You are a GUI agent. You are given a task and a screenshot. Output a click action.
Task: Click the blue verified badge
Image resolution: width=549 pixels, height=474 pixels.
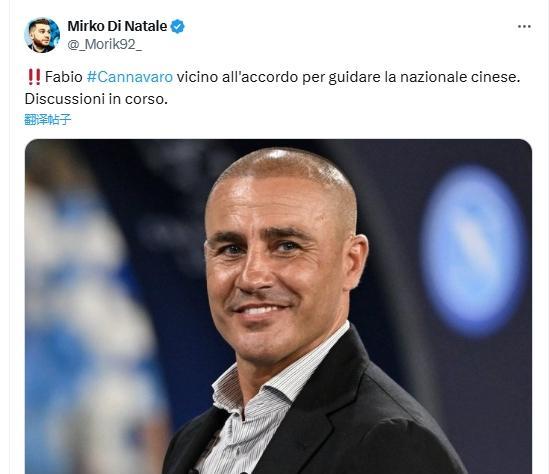(178, 26)
